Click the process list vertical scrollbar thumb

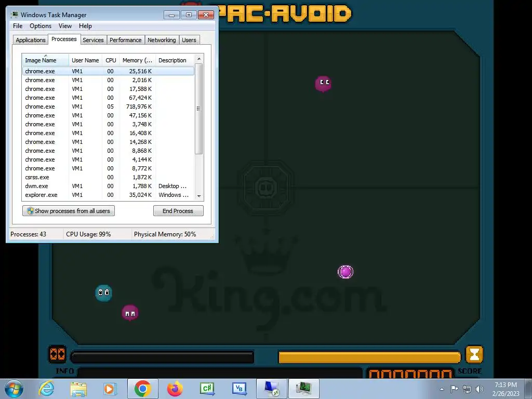tap(199, 109)
